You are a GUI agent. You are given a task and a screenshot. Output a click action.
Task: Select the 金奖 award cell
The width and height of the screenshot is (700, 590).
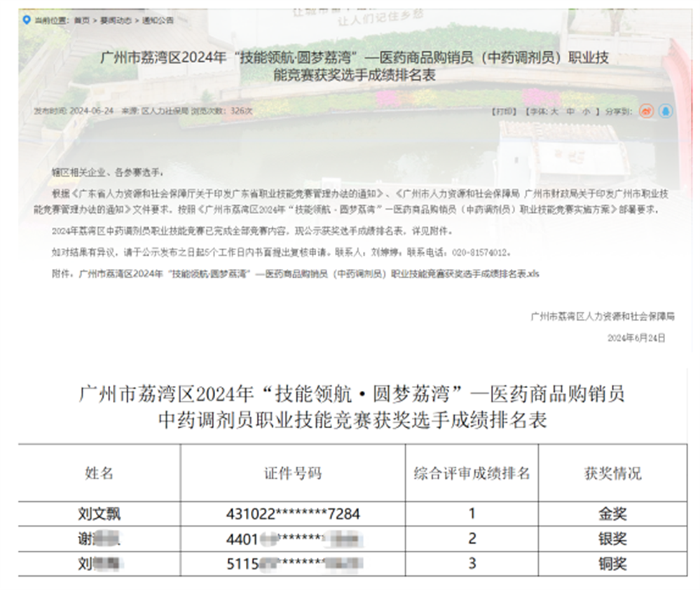coord(613,514)
